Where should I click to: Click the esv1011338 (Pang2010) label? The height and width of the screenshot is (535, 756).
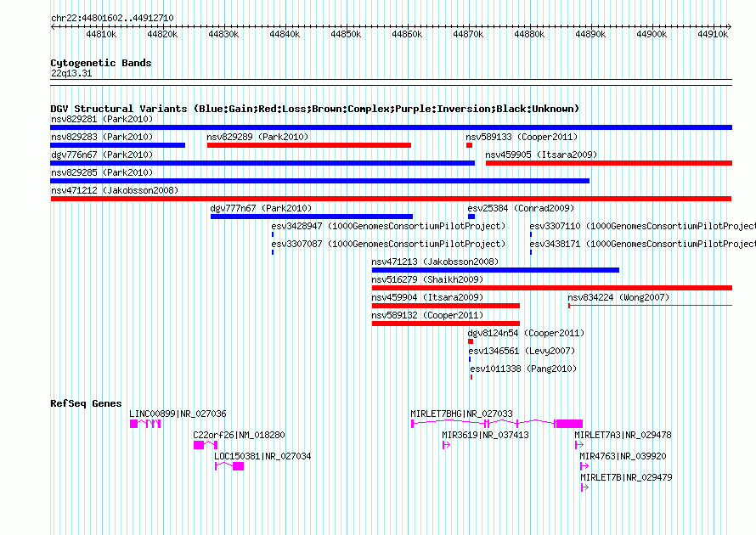tap(523, 369)
